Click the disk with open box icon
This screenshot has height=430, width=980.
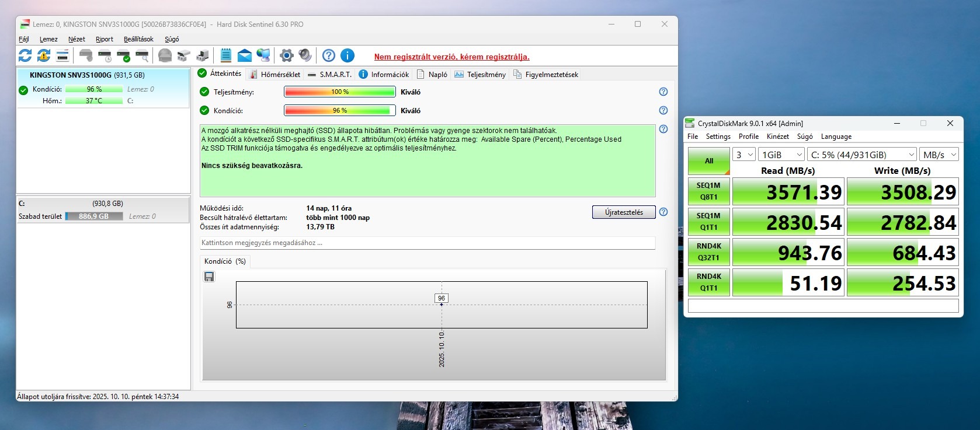184,55
